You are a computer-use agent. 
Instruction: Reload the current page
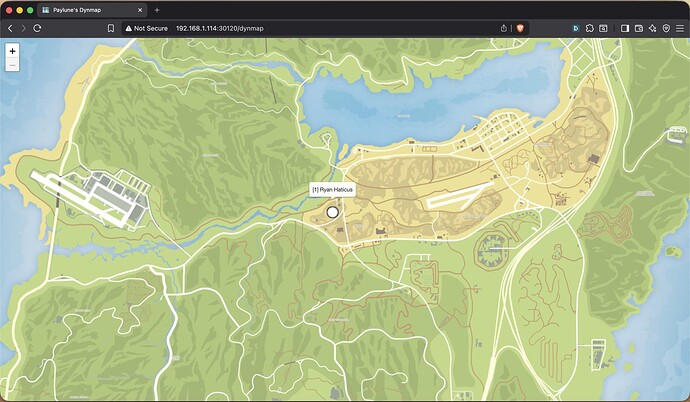click(37, 29)
